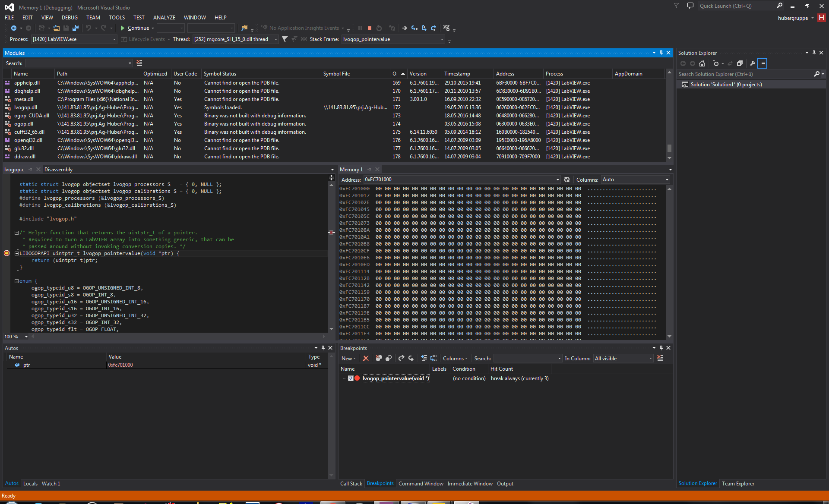Click the Show Next Statement arrow icon
The width and height of the screenshot is (829, 504).
405,28
